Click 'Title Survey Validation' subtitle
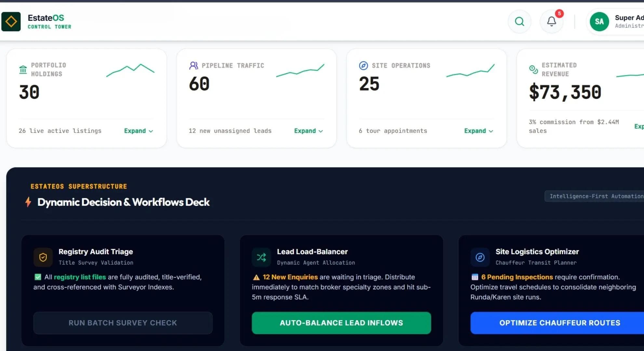The image size is (644, 351). click(x=96, y=263)
